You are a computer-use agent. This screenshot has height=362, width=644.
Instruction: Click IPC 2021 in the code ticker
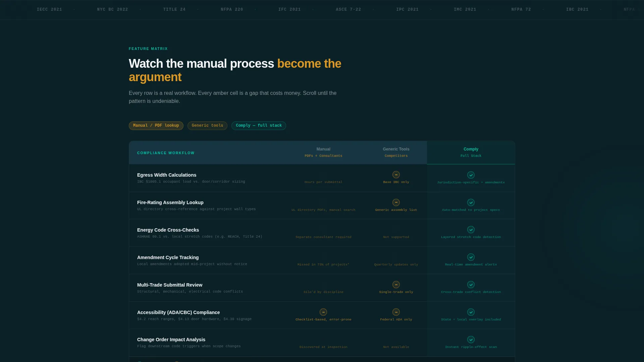407,9
